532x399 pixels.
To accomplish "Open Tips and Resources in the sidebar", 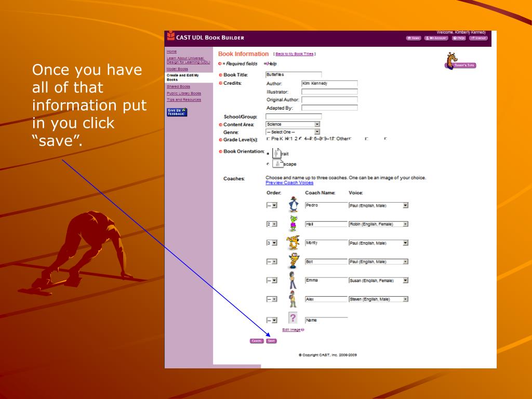I will 184,100.
